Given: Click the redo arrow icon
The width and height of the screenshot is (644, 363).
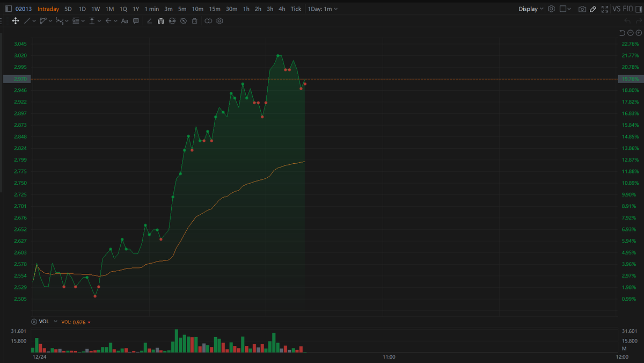Looking at the screenshot, I should 638,21.
